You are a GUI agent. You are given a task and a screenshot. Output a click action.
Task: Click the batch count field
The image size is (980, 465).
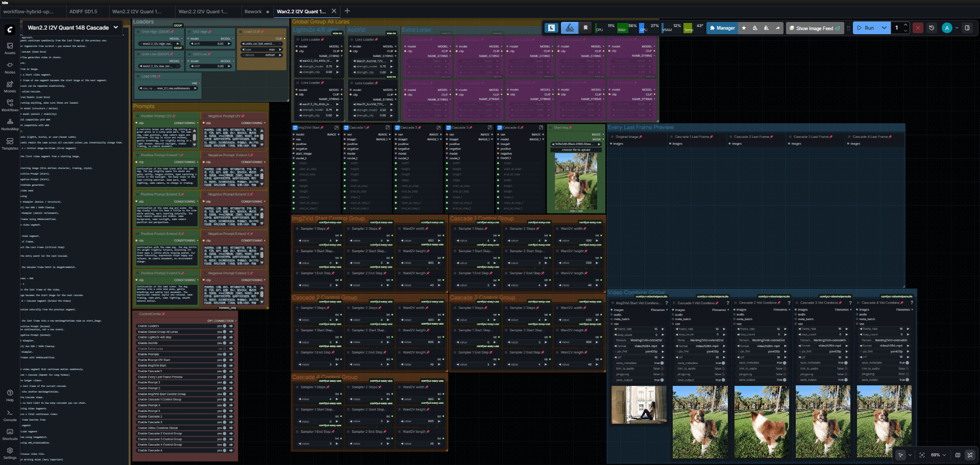click(896, 28)
